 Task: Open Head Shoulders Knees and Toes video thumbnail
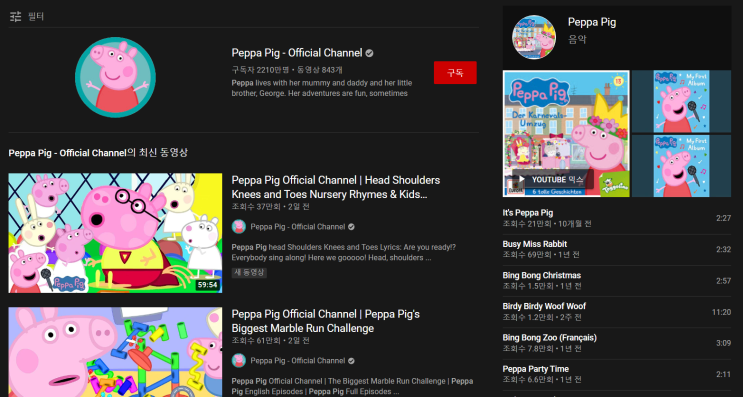click(115, 233)
